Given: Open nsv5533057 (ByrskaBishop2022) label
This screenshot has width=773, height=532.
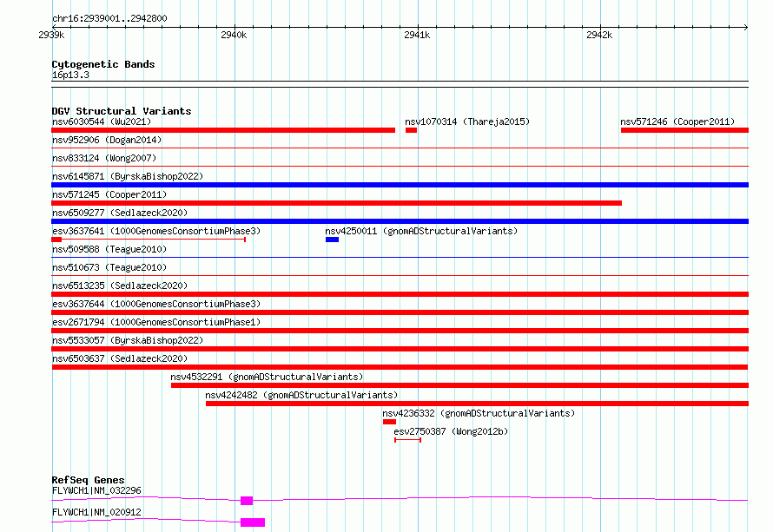Looking at the screenshot, I should [128, 340].
